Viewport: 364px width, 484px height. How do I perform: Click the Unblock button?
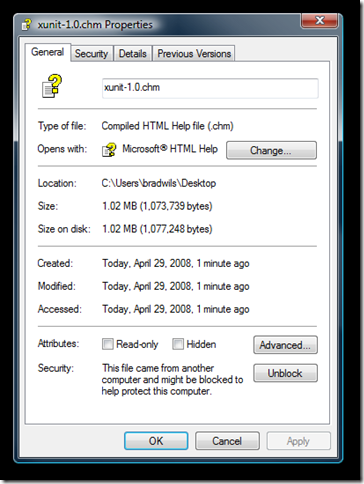tap(285, 373)
